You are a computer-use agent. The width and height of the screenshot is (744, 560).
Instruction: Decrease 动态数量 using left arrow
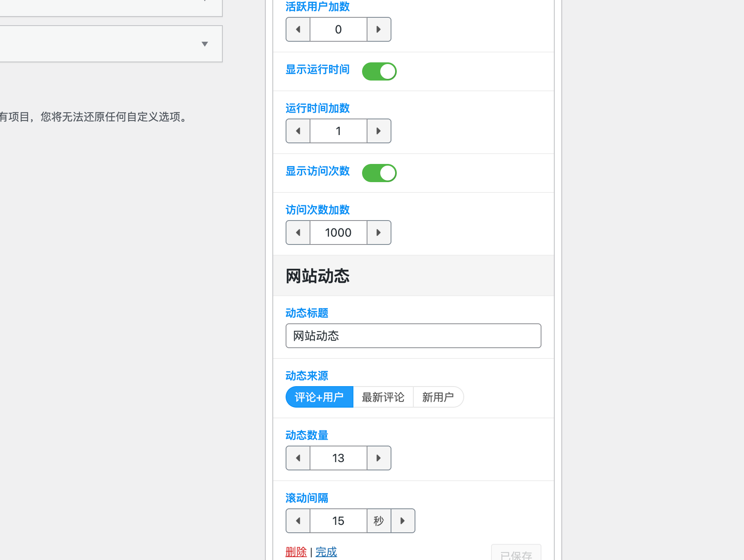pos(298,458)
